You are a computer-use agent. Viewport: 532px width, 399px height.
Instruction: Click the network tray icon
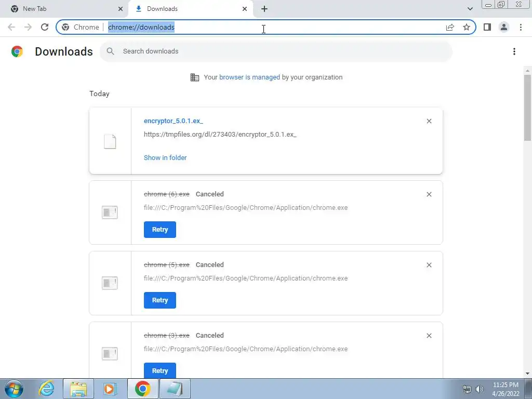click(467, 389)
